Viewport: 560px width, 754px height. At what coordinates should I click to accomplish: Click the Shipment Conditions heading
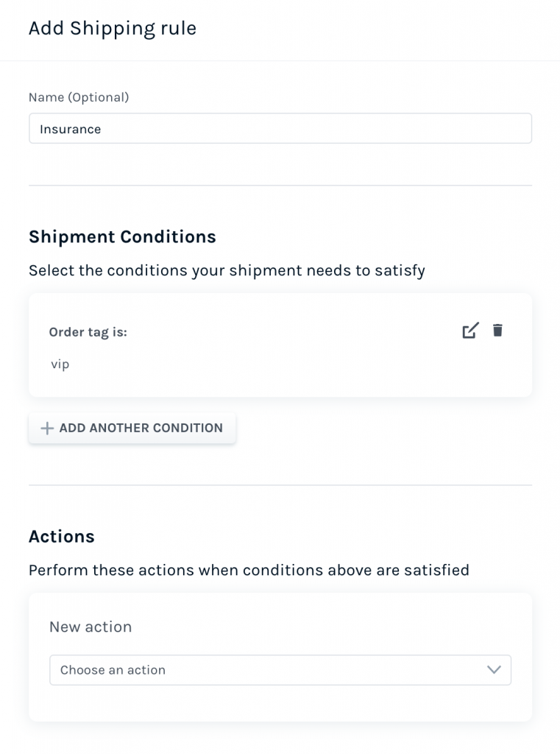pos(122,236)
